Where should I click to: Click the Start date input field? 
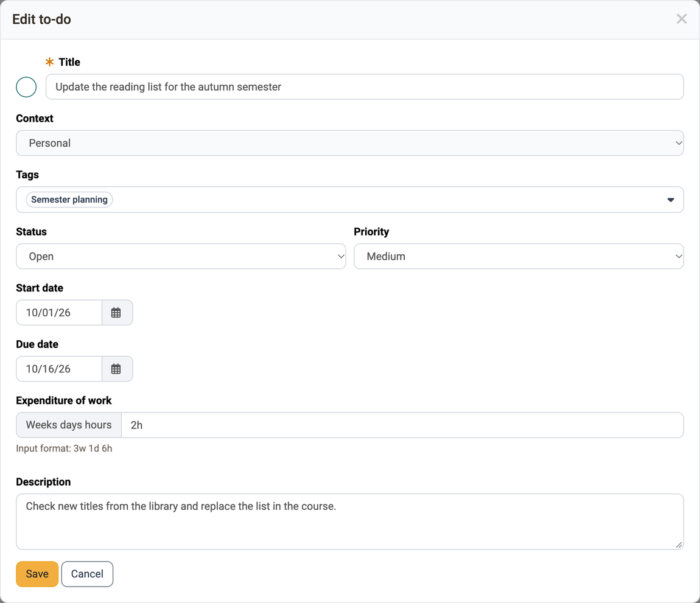coord(59,312)
